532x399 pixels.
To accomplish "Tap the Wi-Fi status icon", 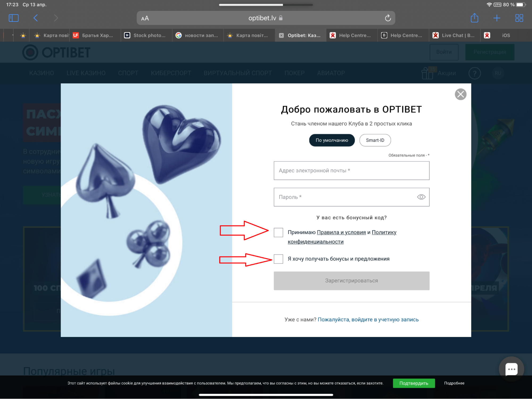I will (489, 5).
